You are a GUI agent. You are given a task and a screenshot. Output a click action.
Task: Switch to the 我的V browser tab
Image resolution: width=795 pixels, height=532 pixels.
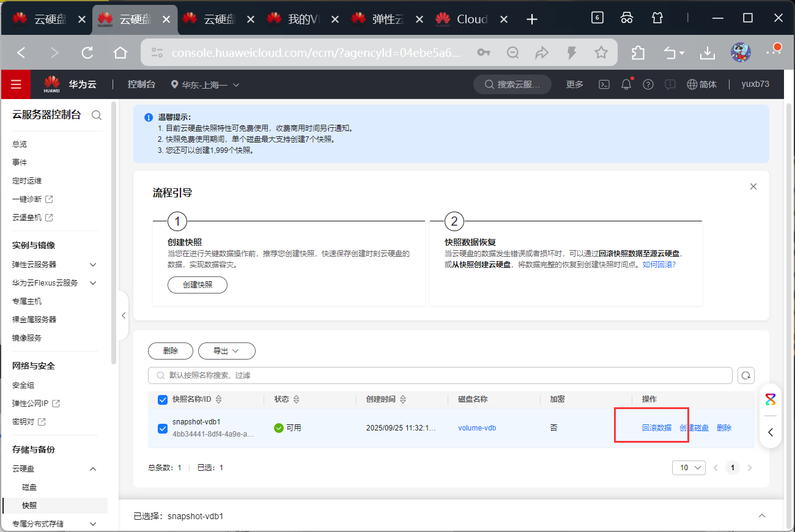point(303,20)
